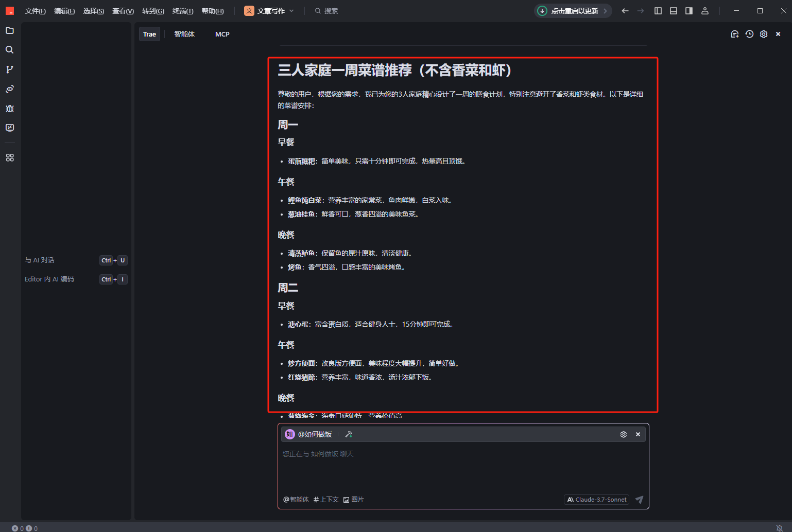Open the Search view in the activity bar
The width and height of the screenshot is (792, 532).
click(x=10, y=50)
